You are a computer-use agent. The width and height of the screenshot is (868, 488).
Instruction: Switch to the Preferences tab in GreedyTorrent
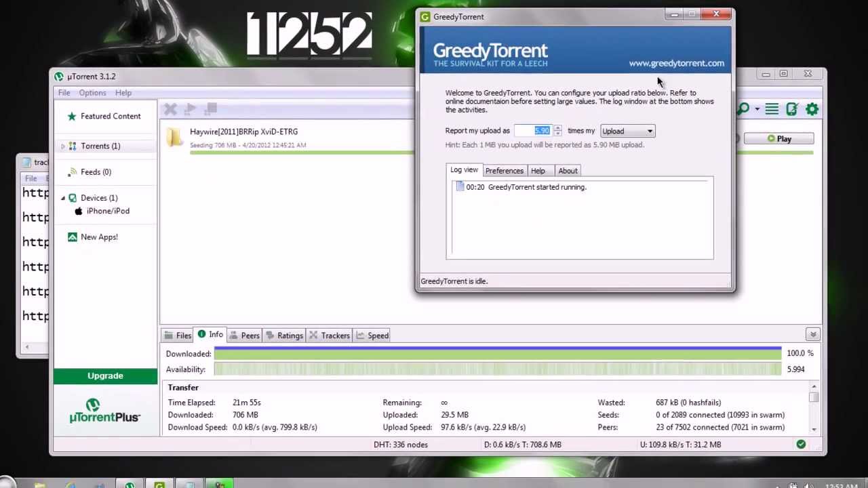(505, 171)
